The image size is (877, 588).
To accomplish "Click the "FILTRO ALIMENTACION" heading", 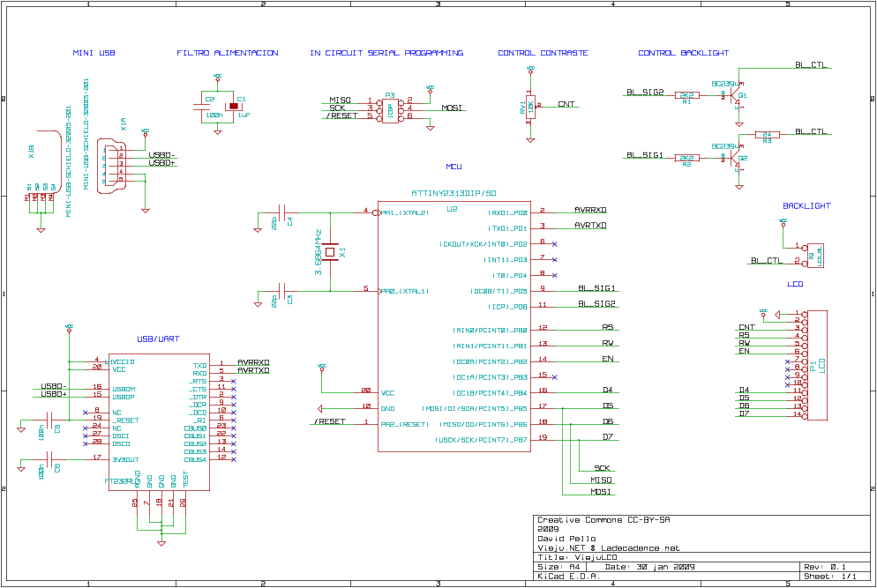I will 228,53.
